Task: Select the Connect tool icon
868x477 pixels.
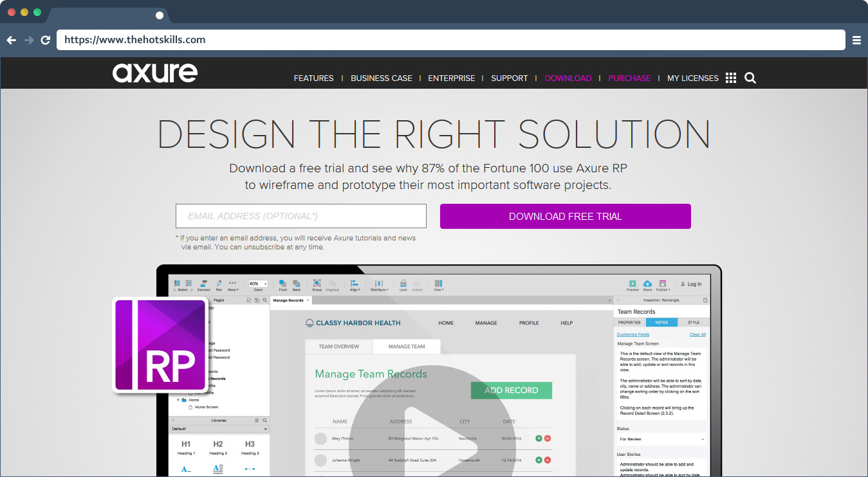Action: click(x=203, y=285)
